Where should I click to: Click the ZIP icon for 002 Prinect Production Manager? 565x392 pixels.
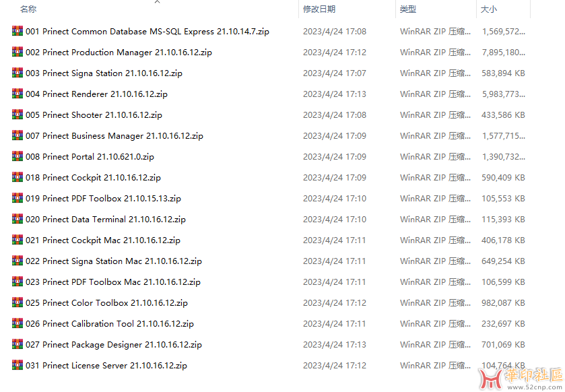(x=18, y=52)
